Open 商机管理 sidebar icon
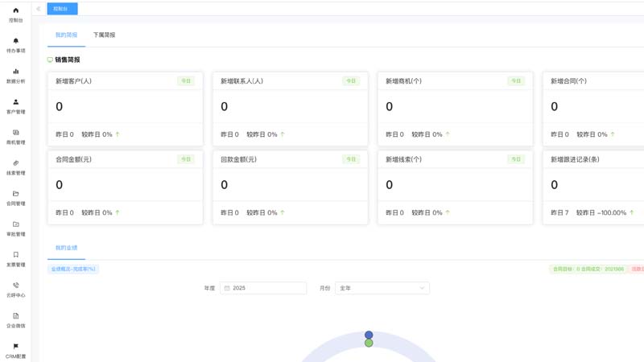Viewport: 644px width, 362px height. 15,133
